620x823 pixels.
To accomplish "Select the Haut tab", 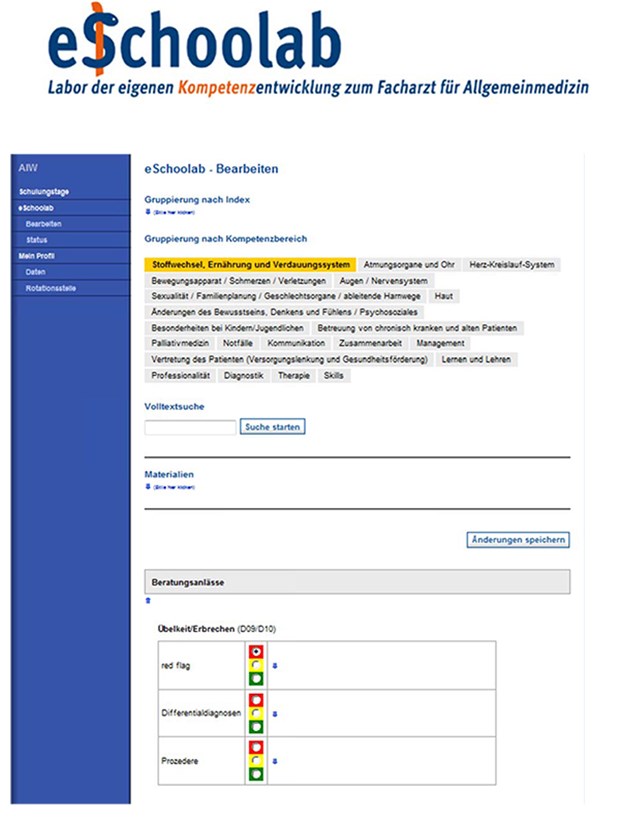I will click(x=444, y=296).
